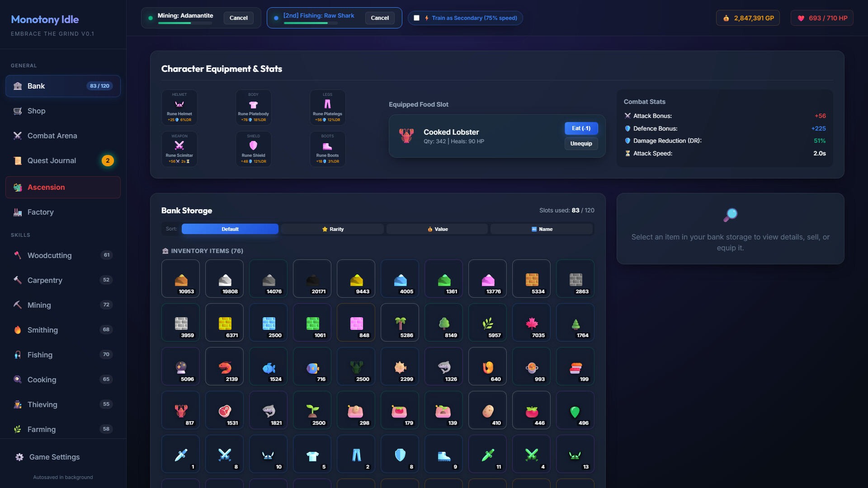
Task: Select the blue platelegs item with quantity 2
Action: coord(356,454)
